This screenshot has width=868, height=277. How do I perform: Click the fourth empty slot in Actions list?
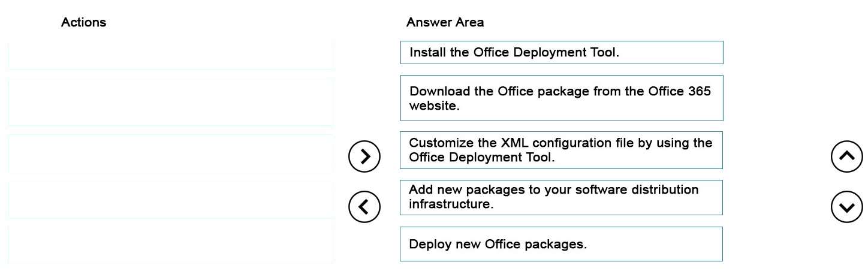tap(171, 200)
